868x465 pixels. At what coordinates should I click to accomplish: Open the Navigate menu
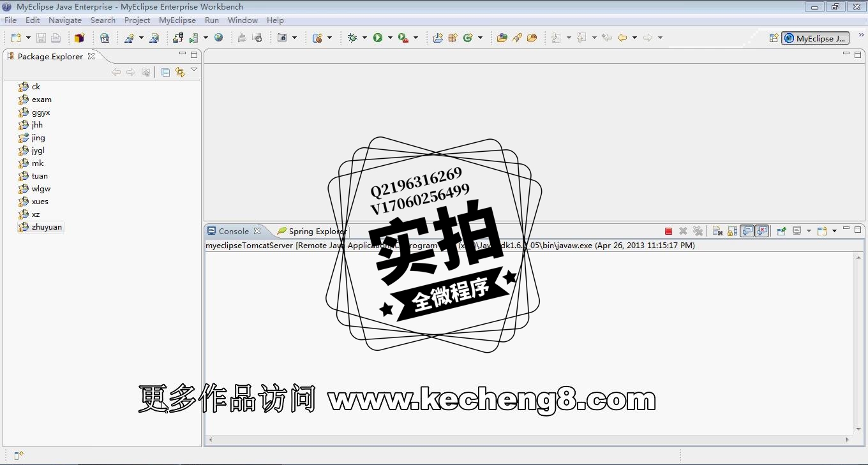(65, 20)
